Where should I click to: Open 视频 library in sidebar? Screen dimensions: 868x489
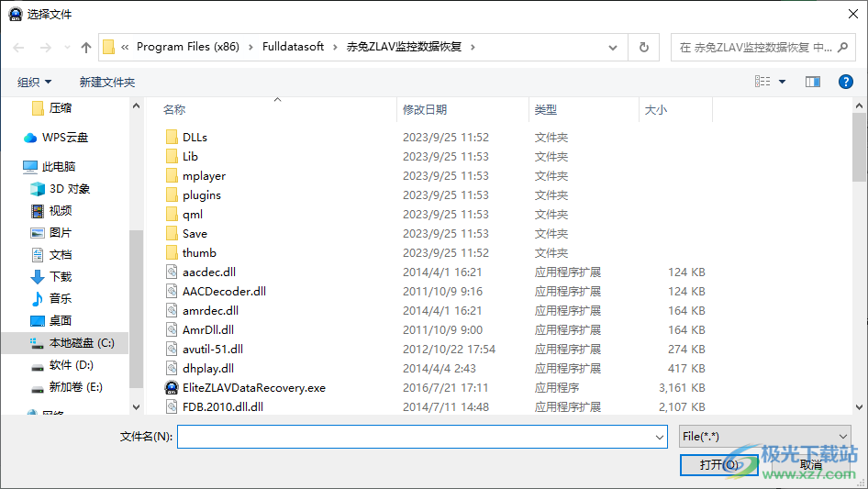point(51,210)
